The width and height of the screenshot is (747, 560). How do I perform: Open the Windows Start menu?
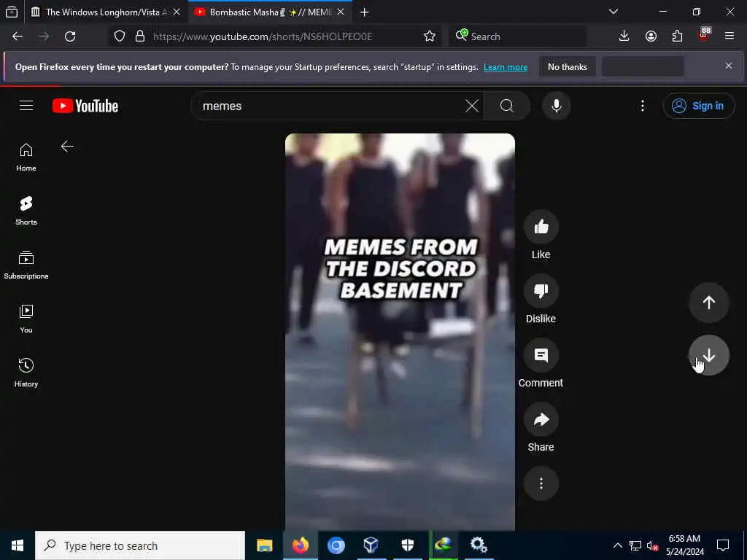[18, 545]
